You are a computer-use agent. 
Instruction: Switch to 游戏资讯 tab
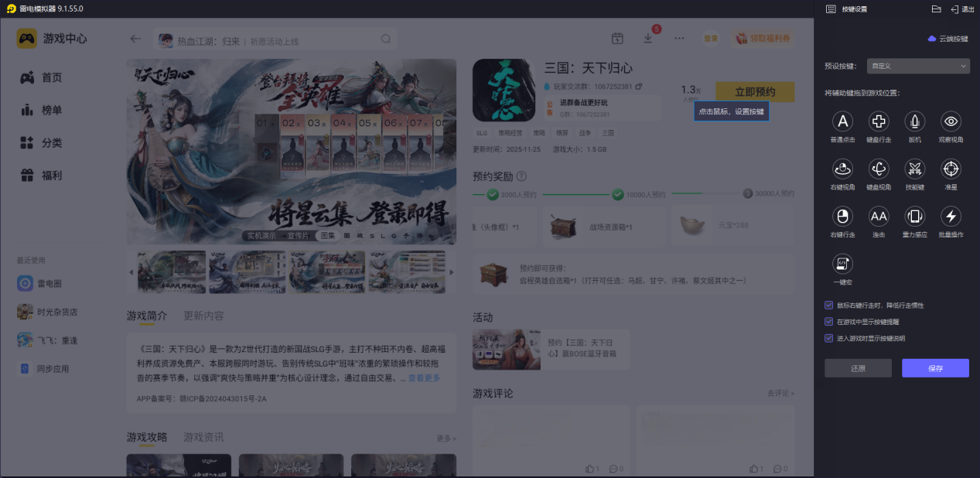(203, 437)
